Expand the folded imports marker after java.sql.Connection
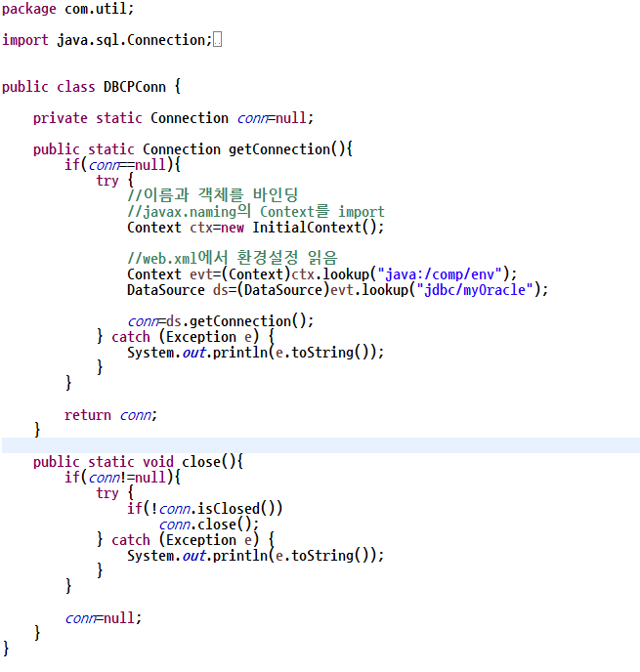640x672 pixels. click(217, 40)
